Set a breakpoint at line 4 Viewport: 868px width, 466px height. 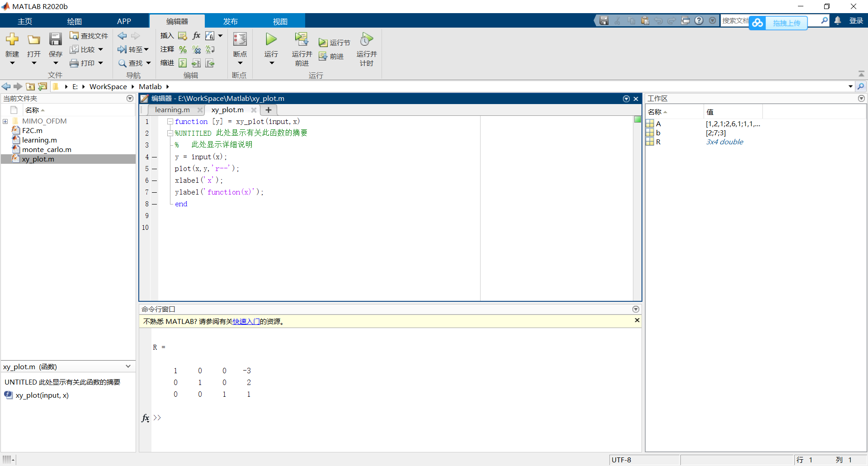154,157
